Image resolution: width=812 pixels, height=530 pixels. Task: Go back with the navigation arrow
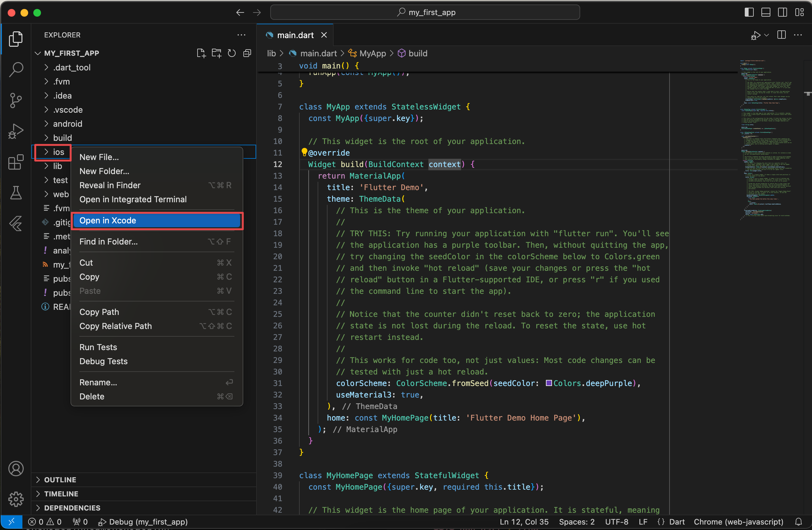click(240, 12)
